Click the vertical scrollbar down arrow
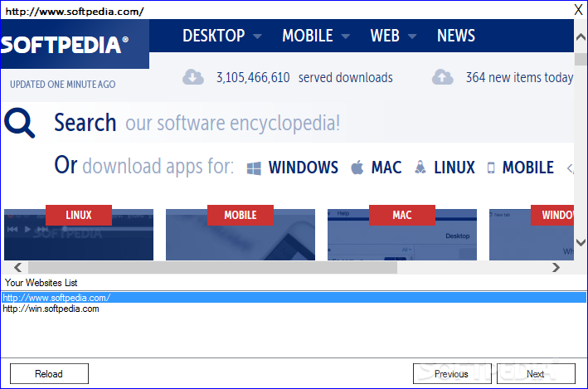The image size is (588, 389). point(581,242)
